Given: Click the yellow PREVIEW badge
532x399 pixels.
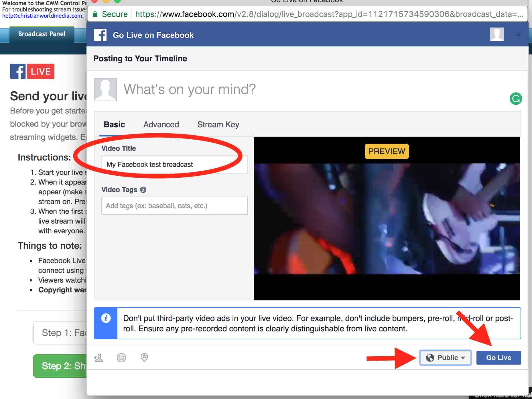Looking at the screenshot, I should [x=387, y=151].
